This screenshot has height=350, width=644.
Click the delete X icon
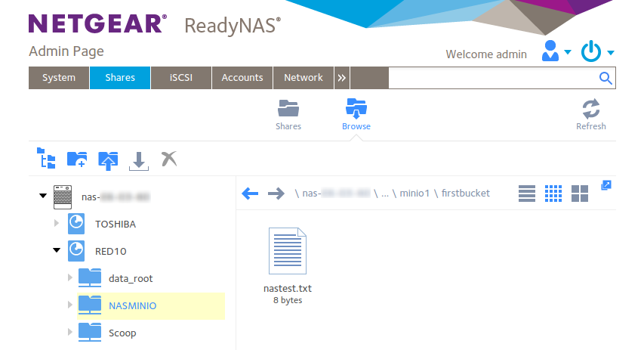(169, 159)
